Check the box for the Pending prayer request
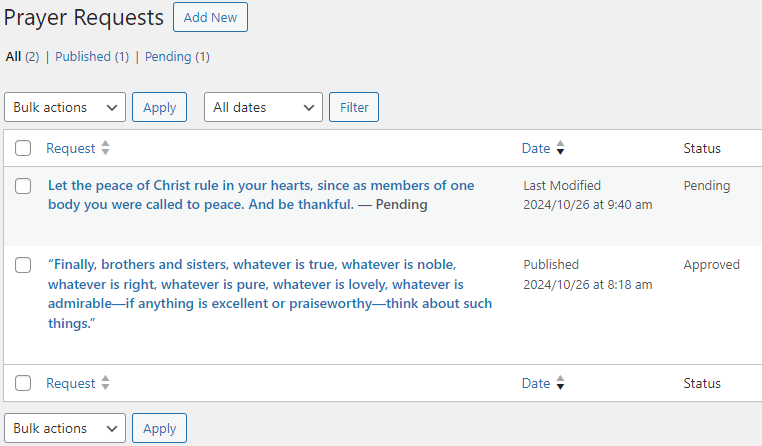 24,186
